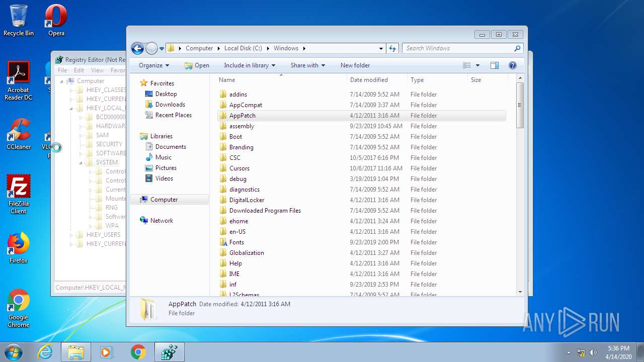Expand HKEY_USERS in Registry Editor

(71, 235)
